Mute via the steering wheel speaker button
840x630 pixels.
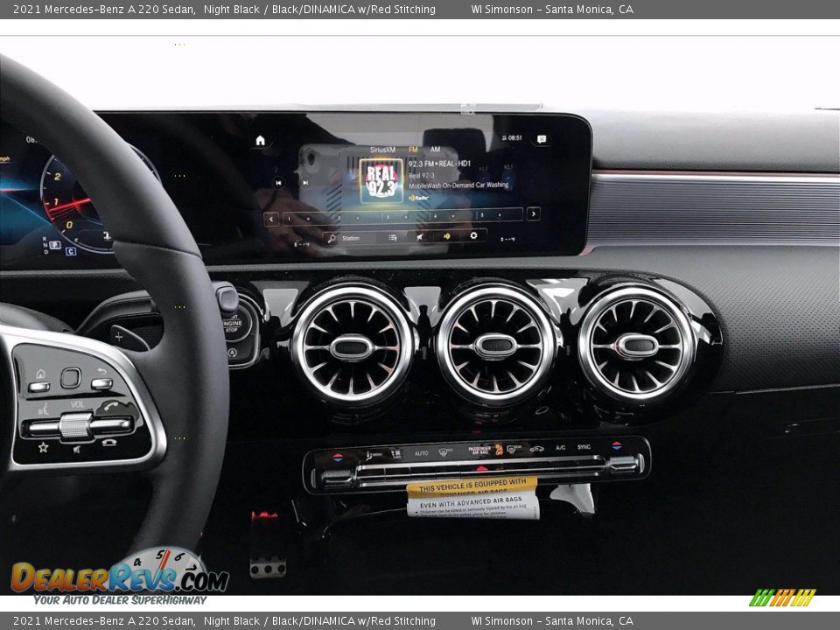point(77,449)
